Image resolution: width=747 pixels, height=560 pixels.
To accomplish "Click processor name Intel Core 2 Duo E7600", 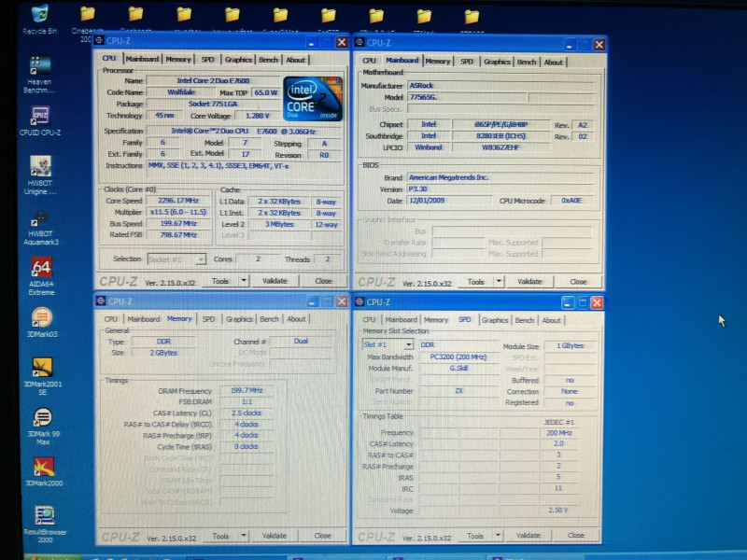I will 214,80.
